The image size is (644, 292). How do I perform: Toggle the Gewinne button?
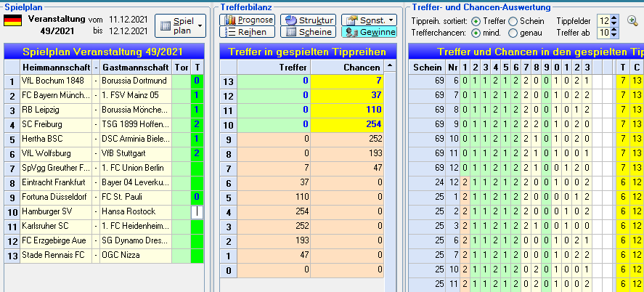click(x=369, y=32)
